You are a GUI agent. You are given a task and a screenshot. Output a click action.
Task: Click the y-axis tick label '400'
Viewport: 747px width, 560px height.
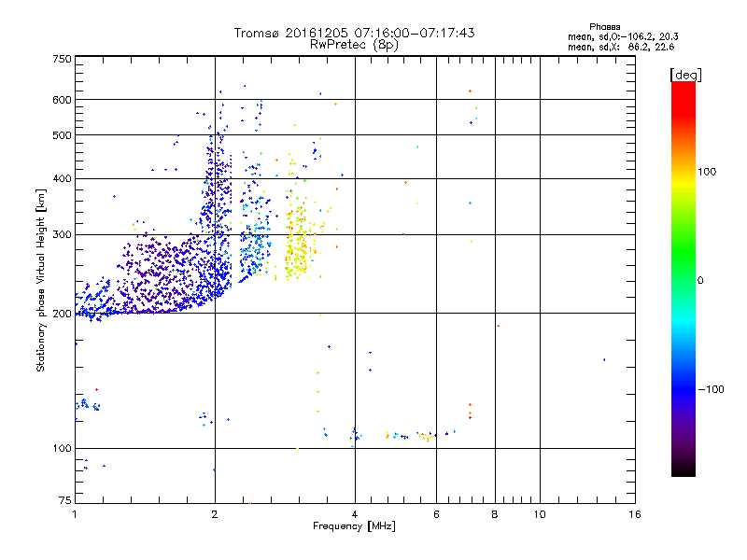(62, 178)
